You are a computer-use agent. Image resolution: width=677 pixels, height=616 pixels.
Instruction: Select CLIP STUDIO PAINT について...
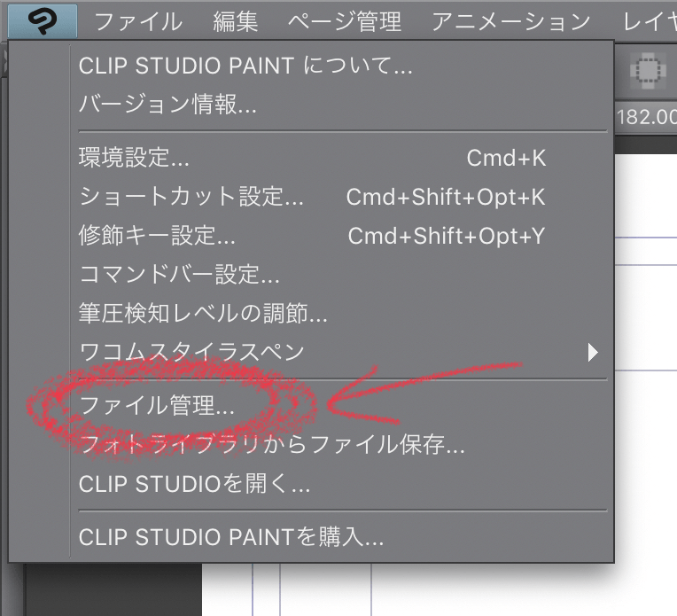point(245,66)
